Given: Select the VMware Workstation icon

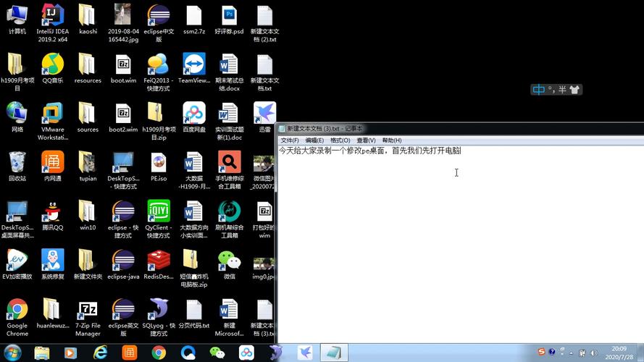Looking at the screenshot, I should 53,122.
